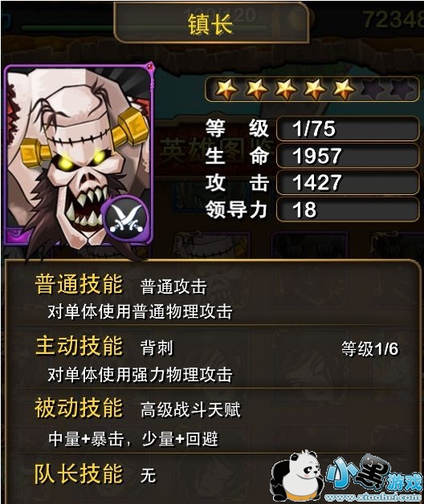Select the fifth gold star

click(x=344, y=89)
